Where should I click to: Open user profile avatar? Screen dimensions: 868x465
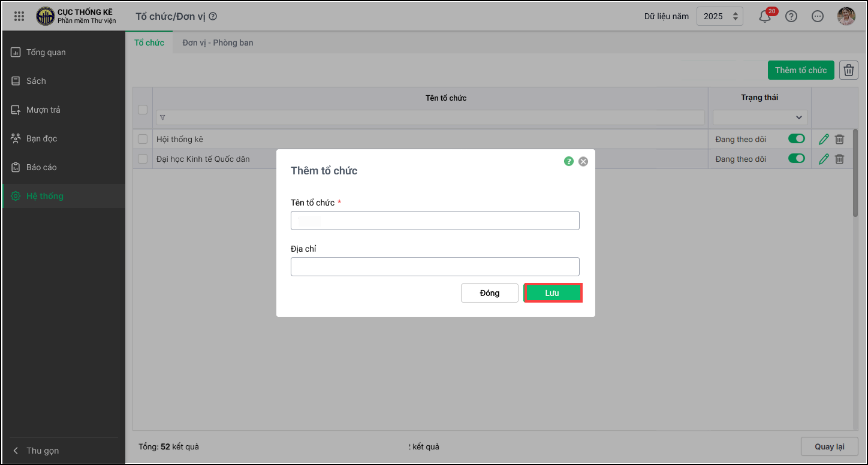coord(846,16)
